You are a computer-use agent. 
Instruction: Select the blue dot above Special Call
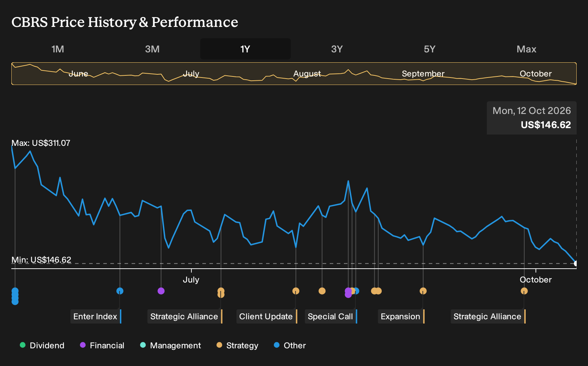tap(356, 291)
